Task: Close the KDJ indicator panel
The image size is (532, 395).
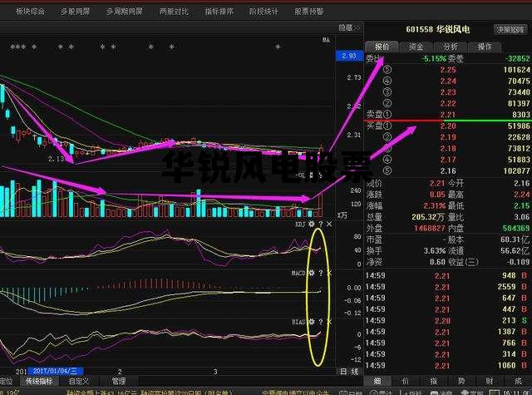Action: click(x=329, y=225)
